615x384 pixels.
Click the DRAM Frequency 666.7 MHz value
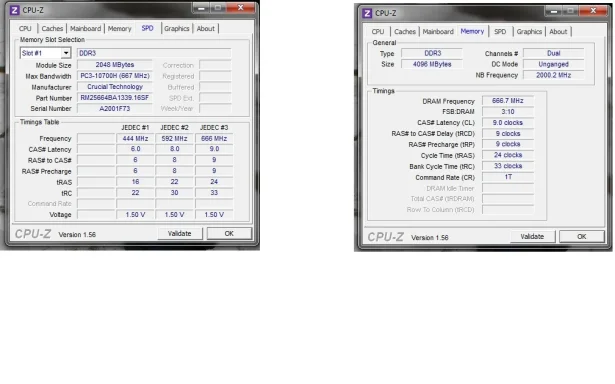(x=508, y=101)
